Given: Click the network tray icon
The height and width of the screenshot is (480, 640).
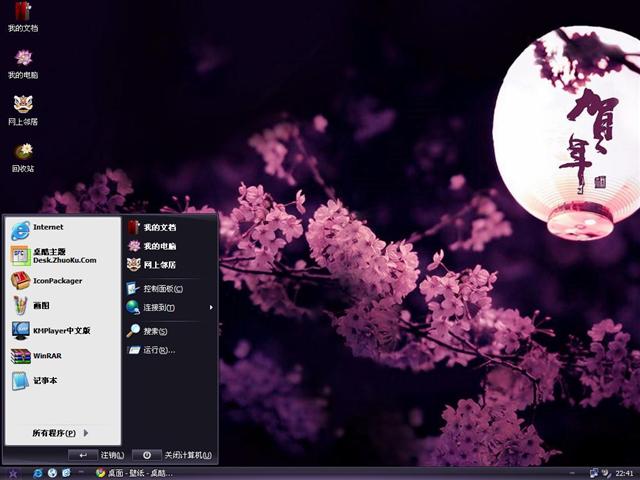Looking at the screenshot, I should [594, 473].
